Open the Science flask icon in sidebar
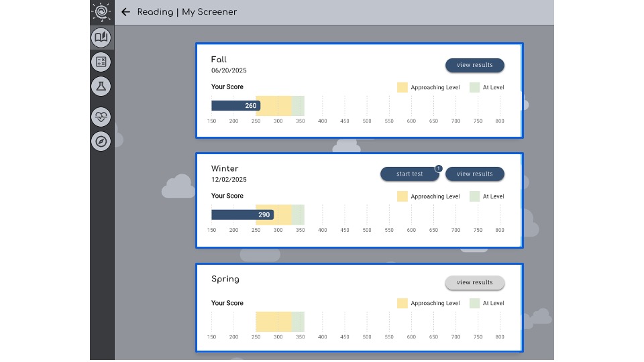The width and height of the screenshot is (644, 362). tap(101, 86)
